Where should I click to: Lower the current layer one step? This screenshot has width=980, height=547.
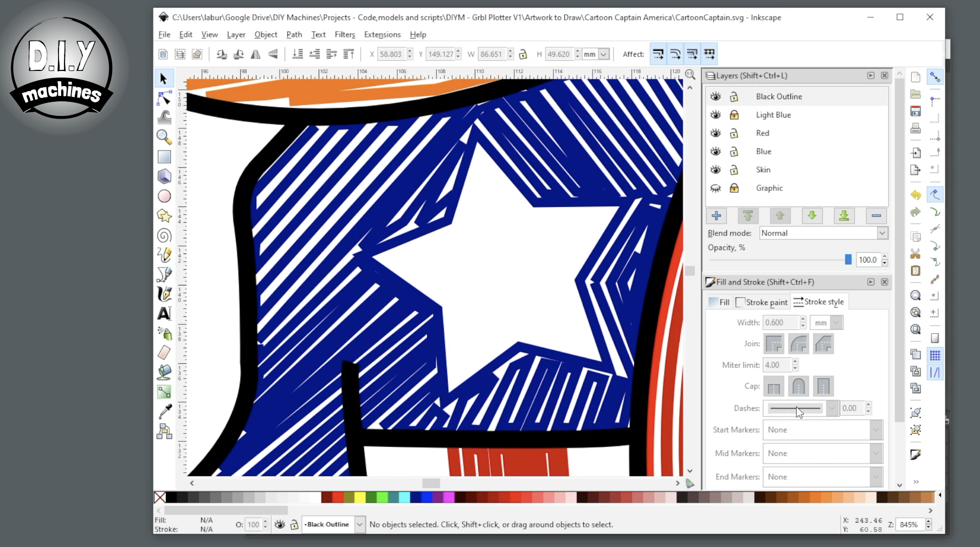click(812, 216)
